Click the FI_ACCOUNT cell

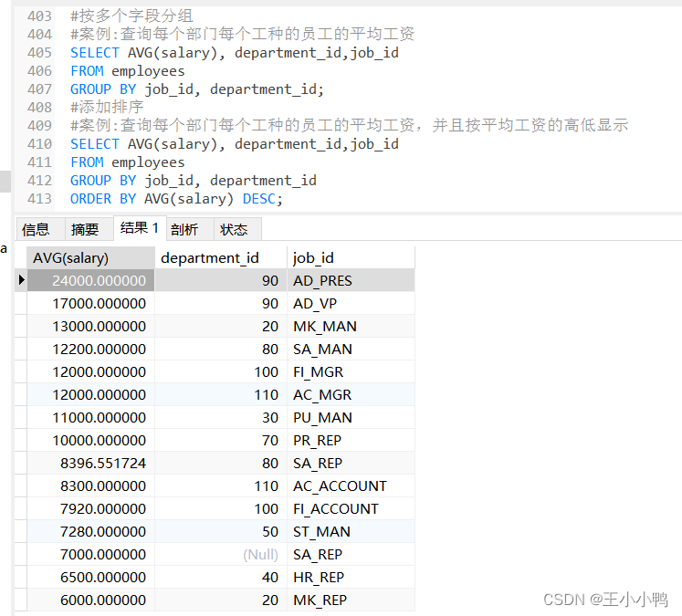click(351, 508)
